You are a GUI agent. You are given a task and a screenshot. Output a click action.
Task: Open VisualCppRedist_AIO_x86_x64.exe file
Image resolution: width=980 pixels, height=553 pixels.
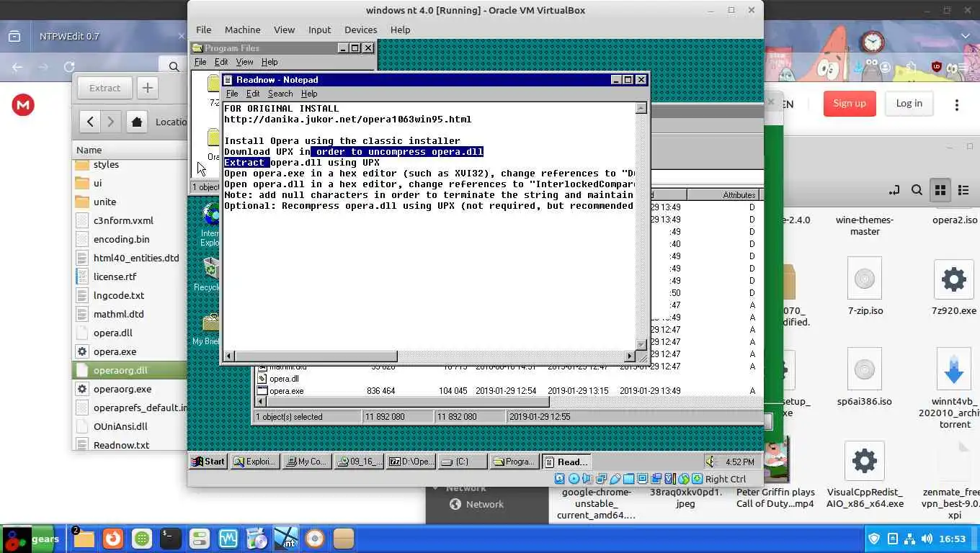865,474
